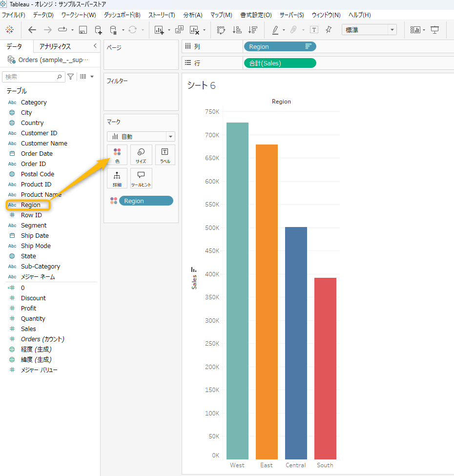Open the 分析(A) menu
The height and width of the screenshot is (476, 454).
(192, 15)
